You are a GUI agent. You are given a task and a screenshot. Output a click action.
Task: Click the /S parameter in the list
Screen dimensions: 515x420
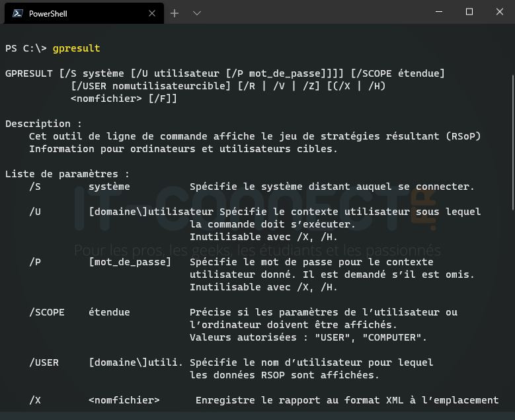[x=35, y=187]
